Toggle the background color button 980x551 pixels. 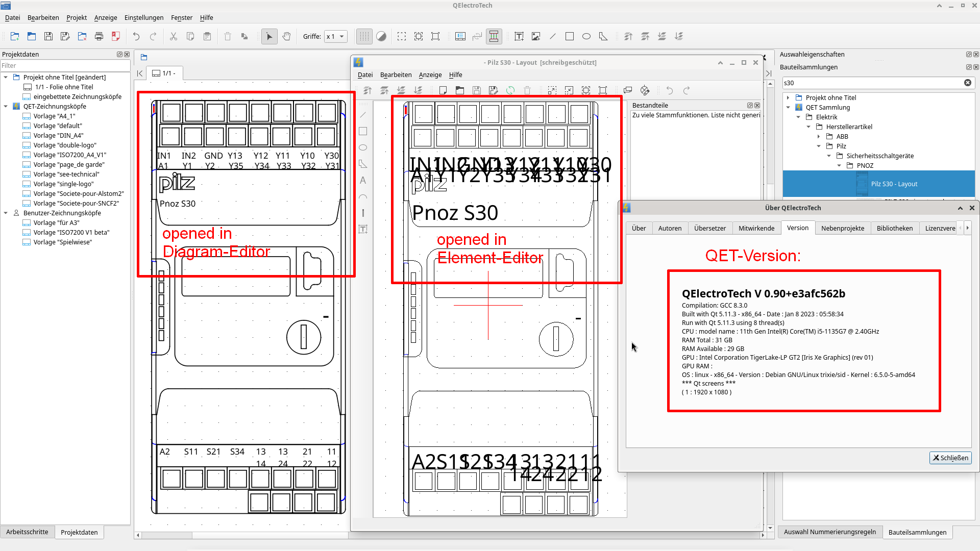[x=381, y=36]
